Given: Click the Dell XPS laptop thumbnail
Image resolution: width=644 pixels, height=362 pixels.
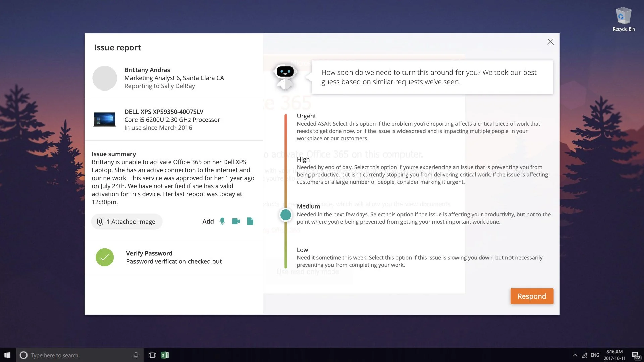Looking at the screenshot, I should [x=105, y=119].
